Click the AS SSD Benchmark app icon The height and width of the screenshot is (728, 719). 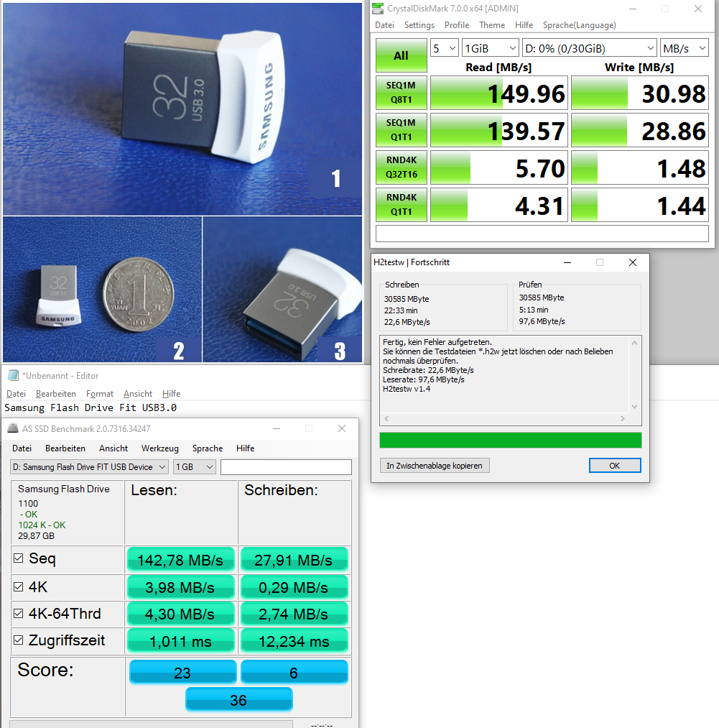click(13, 428)
